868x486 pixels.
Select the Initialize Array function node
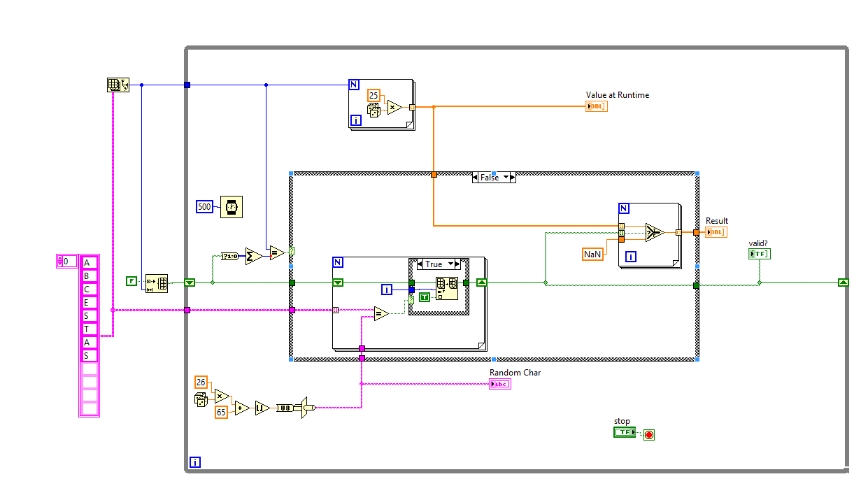pos(157,283)
